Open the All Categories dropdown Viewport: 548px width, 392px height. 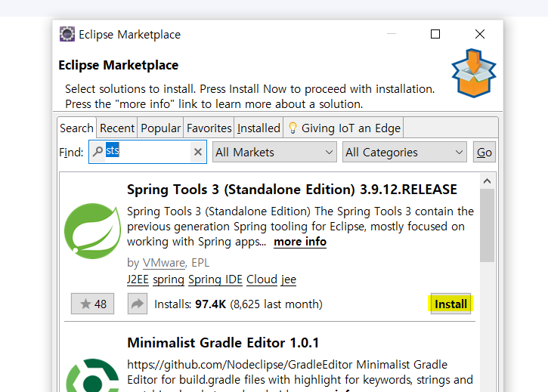coord(404,153)
